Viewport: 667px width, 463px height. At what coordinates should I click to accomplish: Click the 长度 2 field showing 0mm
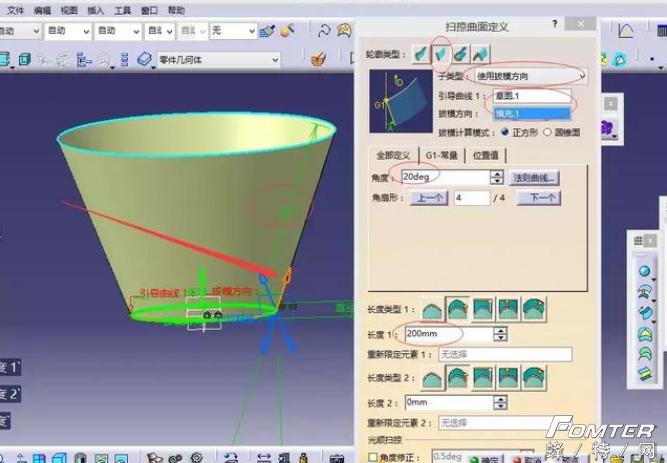[x=450, y=403]
